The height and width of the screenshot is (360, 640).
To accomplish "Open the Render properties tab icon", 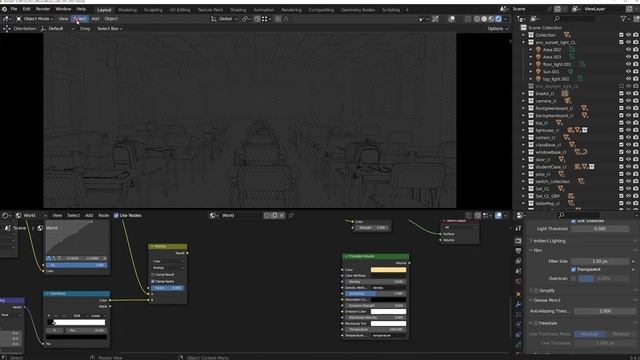I will (518, 241).
